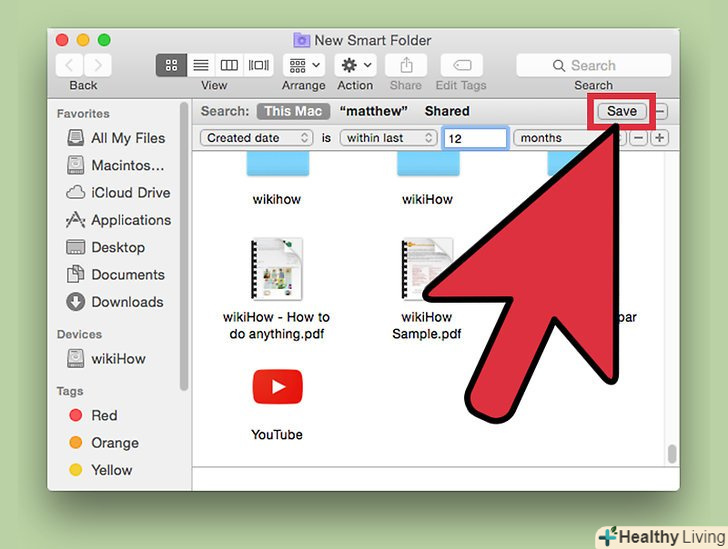728x549 pixels.
Task: Open the within last condition dropdown
Action: [x=388, y=138]
